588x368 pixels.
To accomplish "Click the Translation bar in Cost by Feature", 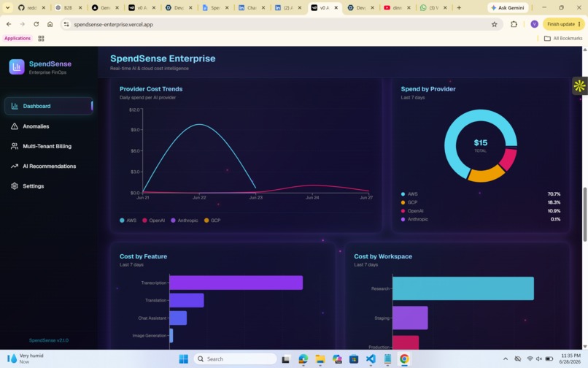I will [x=187, y=300].
